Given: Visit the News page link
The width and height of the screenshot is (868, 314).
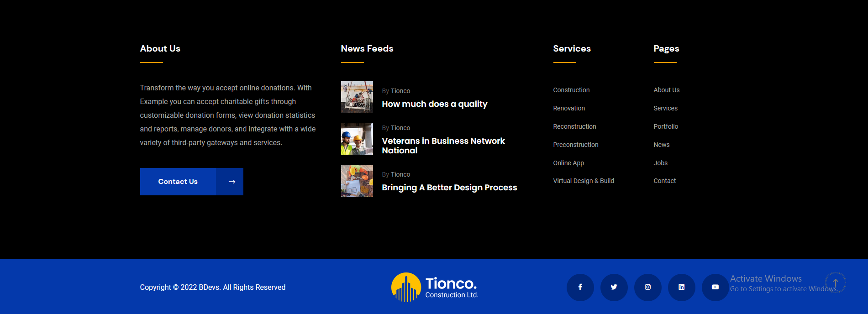Looking at the screenshot, I should [662, 145].
